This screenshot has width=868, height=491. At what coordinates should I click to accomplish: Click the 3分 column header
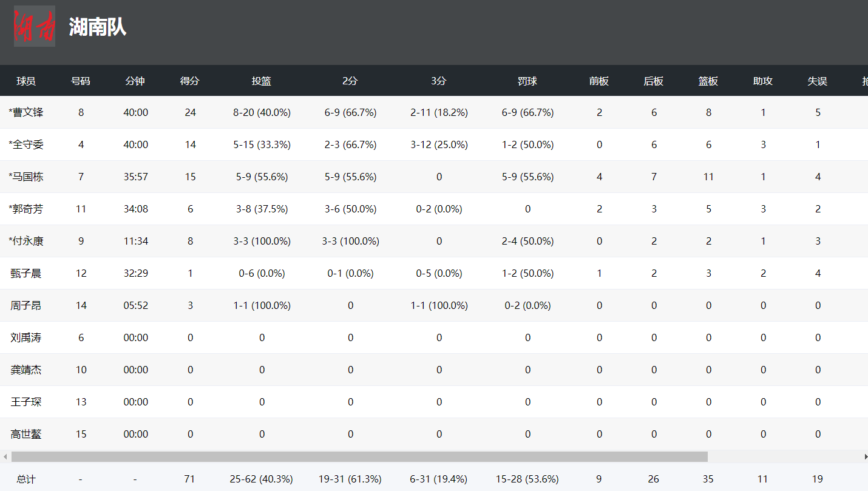[439, 81]
